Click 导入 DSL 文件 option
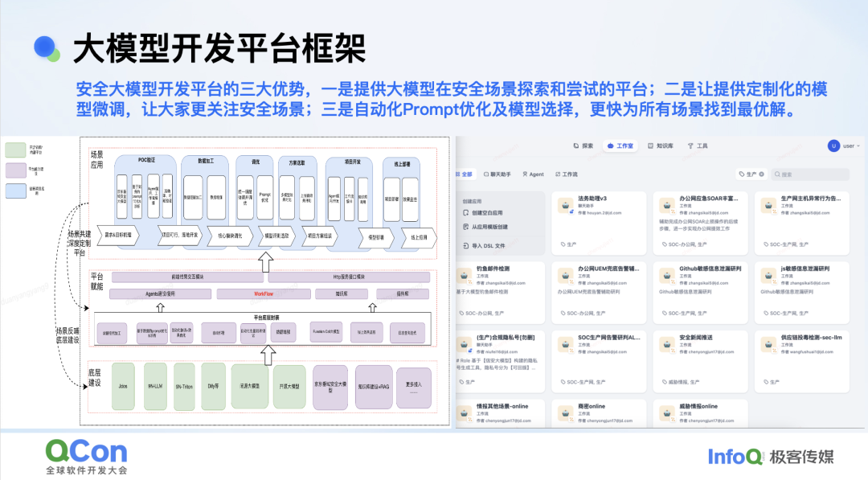 (484, 245)
